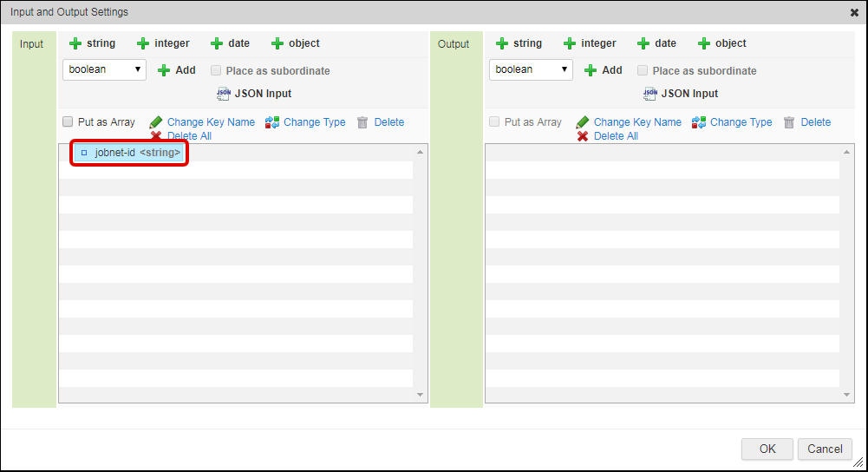
Task: Click Input Change Key Name pencil icon
Action: point(156,122)
